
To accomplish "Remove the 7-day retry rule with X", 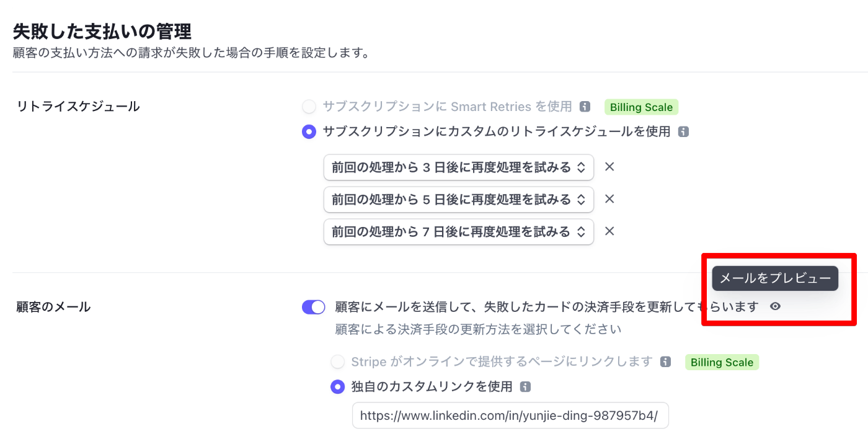I will pos(609,231).
